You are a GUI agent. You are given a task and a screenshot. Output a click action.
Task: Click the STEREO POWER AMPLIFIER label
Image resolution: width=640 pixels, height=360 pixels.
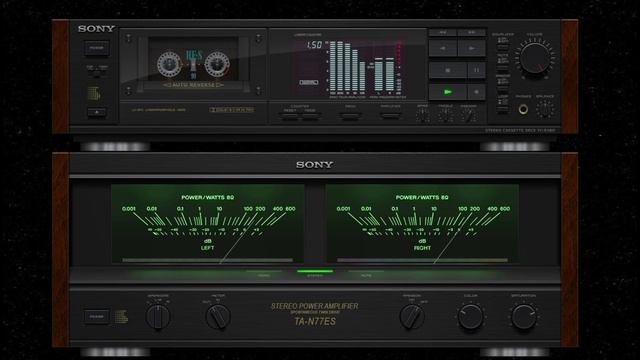click(315, 306)
